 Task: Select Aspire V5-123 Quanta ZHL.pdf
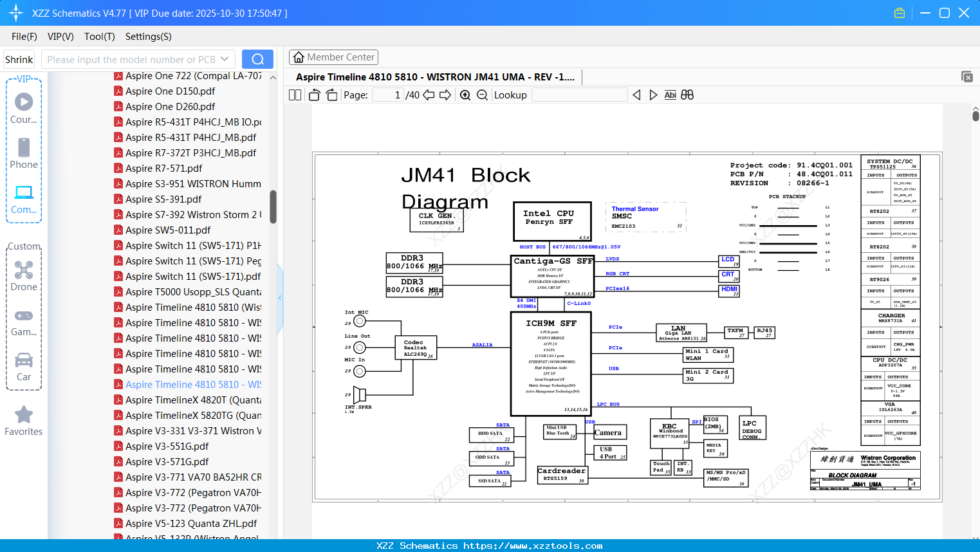191,524
